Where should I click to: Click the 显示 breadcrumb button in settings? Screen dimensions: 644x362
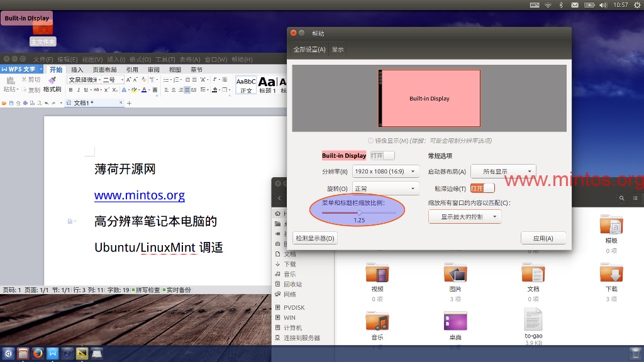[338, 50]
